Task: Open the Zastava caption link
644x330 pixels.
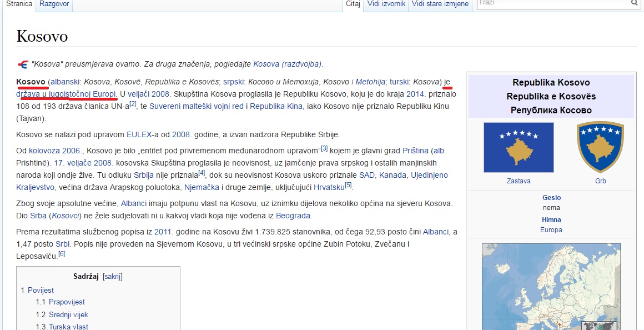Action: [519, 181]
